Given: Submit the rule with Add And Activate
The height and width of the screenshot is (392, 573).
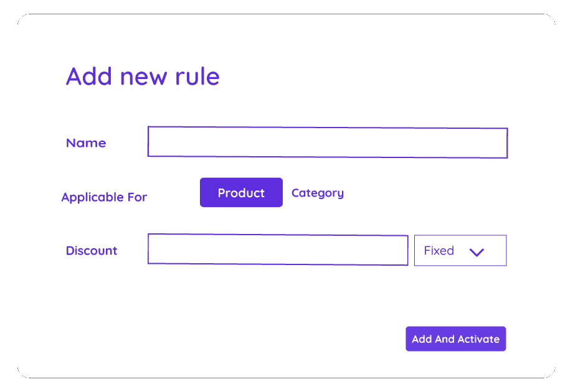Looking at the screenshot, I should click(x=456, y=339).
